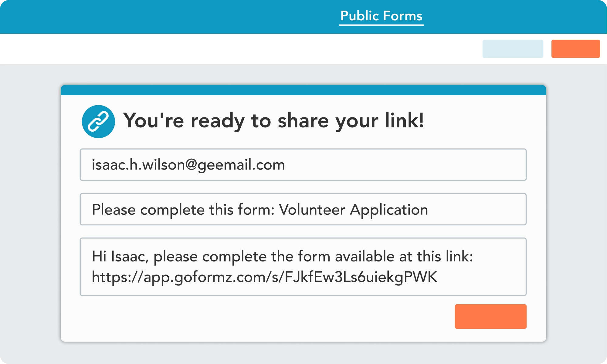This screenshot has height=364, width=607.
Task: Click the goformz.com share URL
Action: [x=264, y=277]
